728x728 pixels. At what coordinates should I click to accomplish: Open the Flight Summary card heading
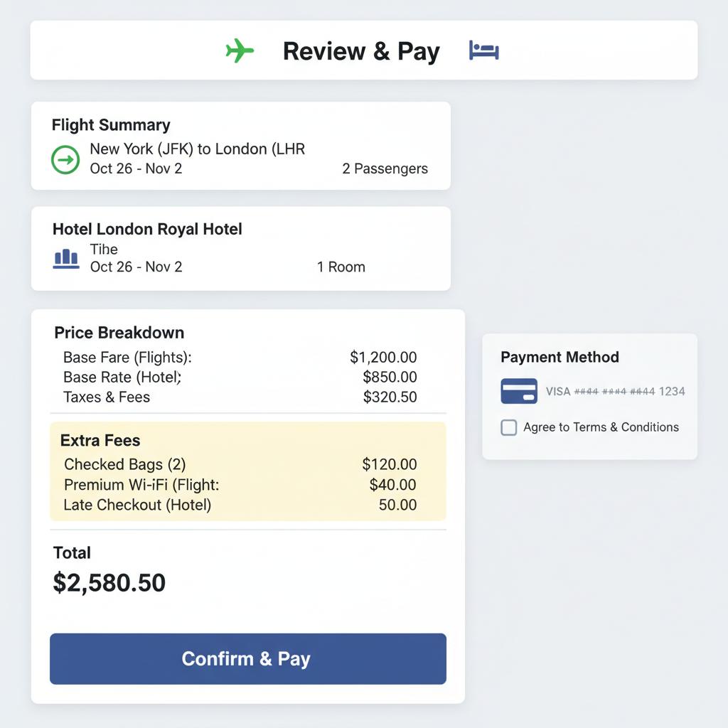(x=111, y=125)
